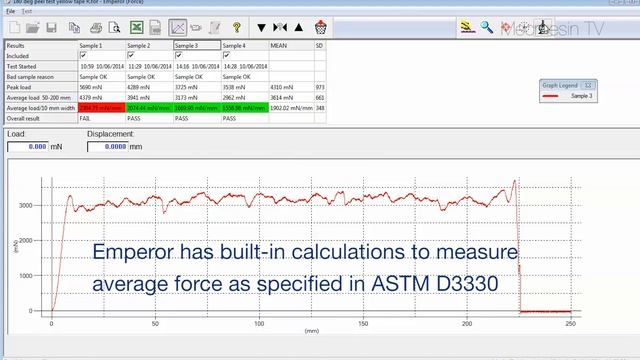Click the New file icon
Viewport: 640px width, 360px height.
point(14,28)
